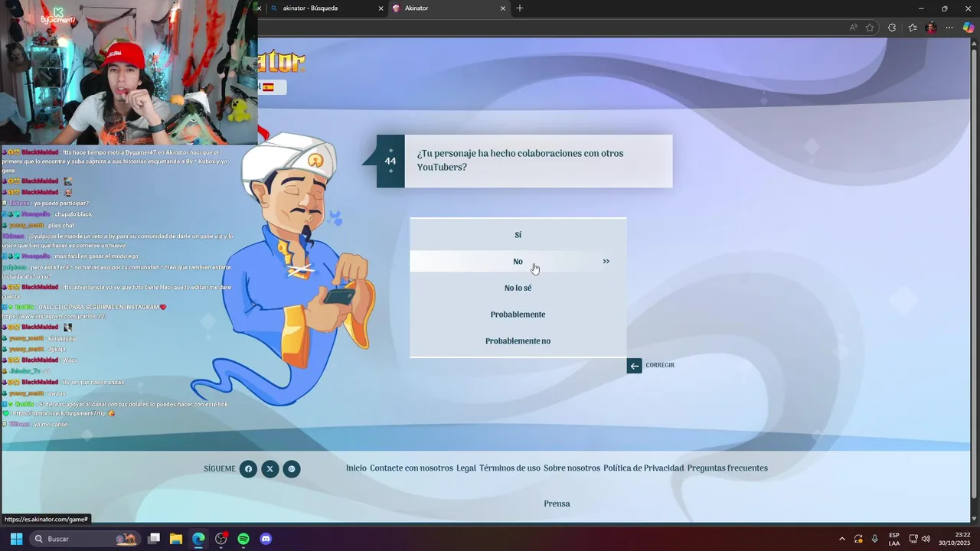Open the Prensa footer link
980x551 pixels.
point(557,504)
